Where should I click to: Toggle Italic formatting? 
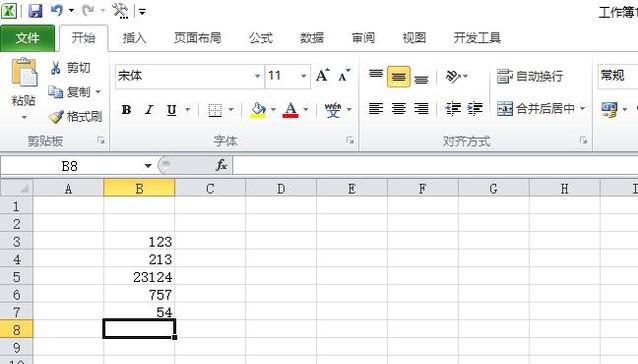click(149, 110)
